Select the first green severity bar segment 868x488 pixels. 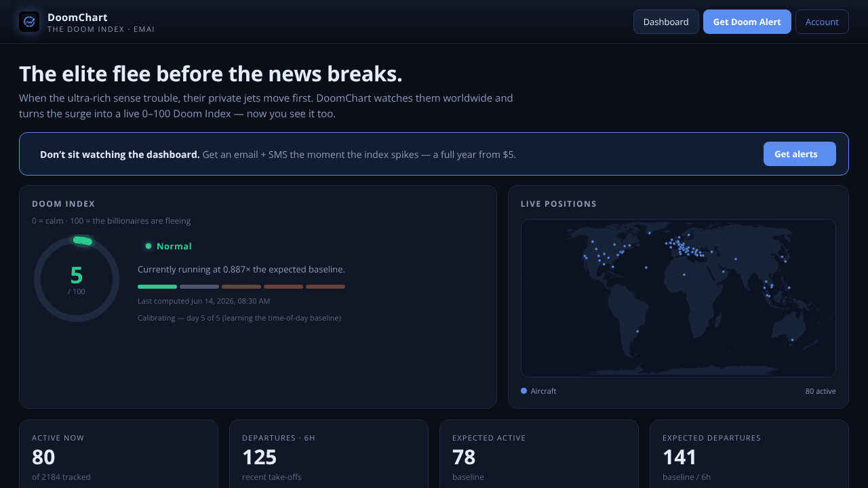point(157,287)
